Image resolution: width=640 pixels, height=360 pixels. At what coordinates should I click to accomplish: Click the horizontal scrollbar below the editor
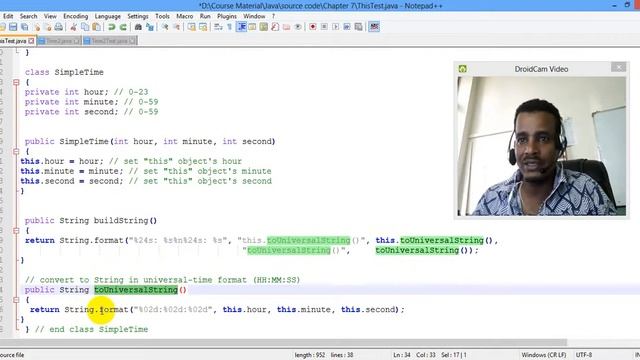click(283, 342)
